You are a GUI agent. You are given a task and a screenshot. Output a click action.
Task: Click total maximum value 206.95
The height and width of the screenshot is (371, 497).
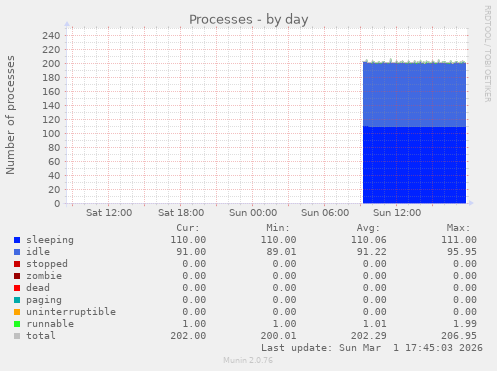[459, 336]
